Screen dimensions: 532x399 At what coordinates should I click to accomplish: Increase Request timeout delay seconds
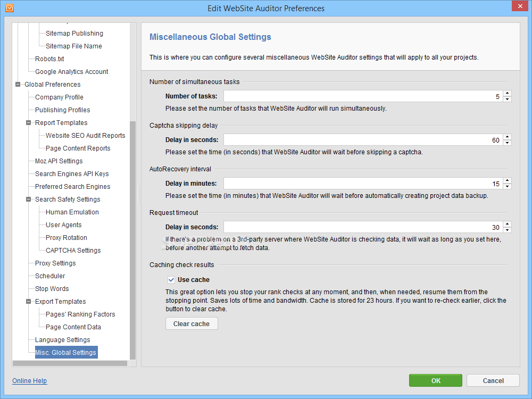click(507, 224)
